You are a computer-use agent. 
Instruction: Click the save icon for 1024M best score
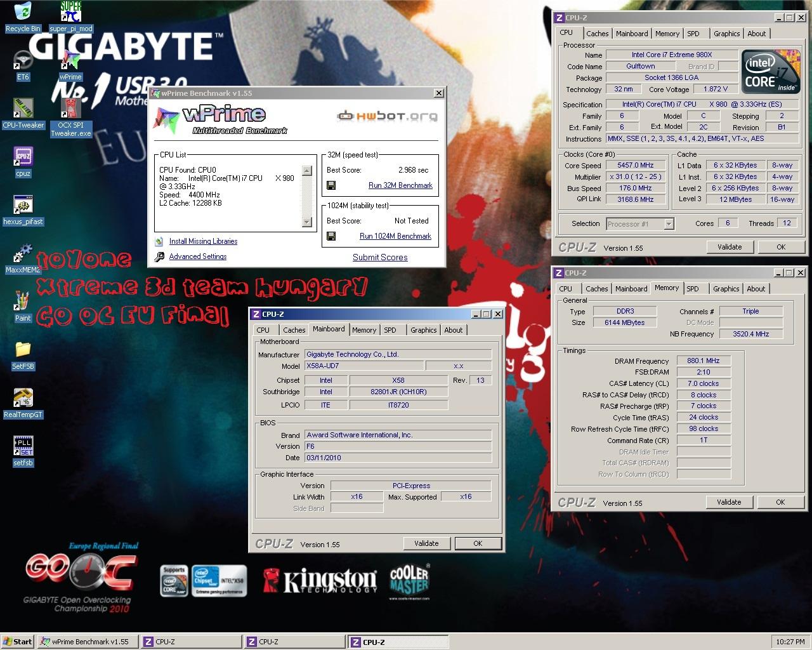pos(331,236)
